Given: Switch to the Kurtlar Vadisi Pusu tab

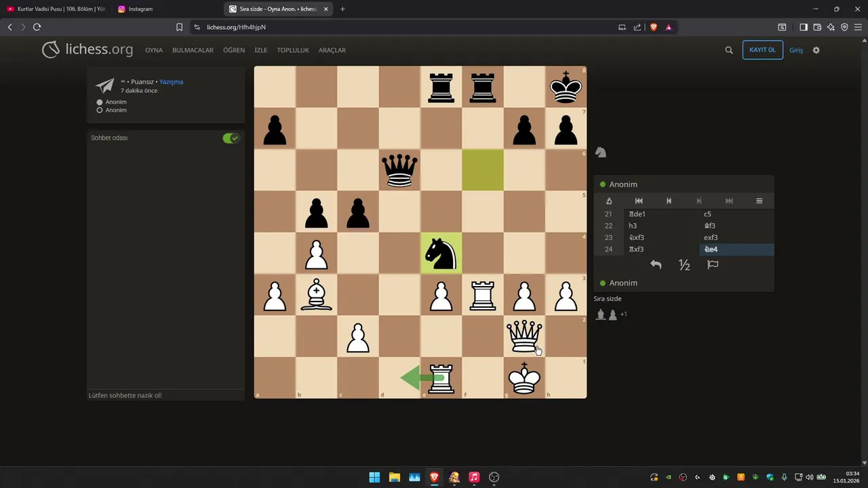Looking at the screenshot, I should coord(56,9).
